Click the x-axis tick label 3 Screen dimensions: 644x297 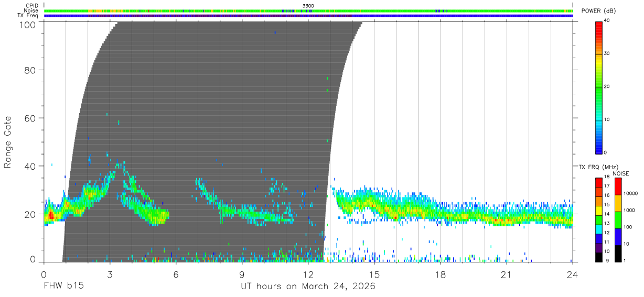[110, 274]
